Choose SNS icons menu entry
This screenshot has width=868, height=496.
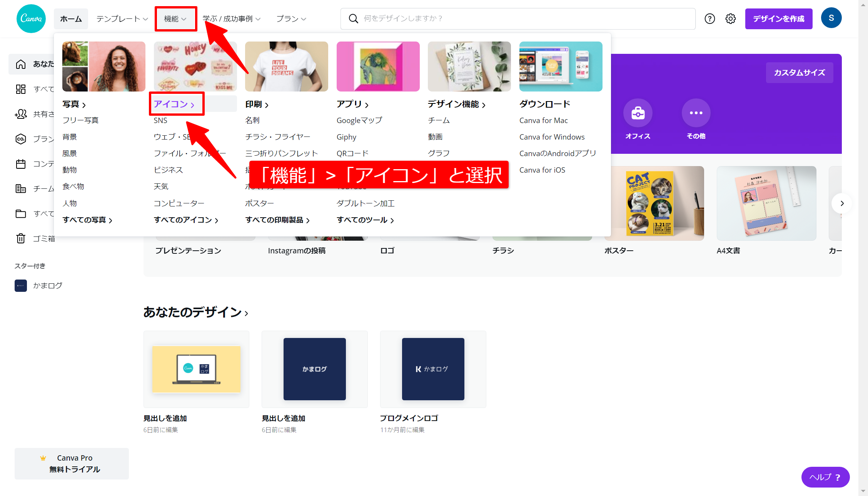[x=160, y=120]
